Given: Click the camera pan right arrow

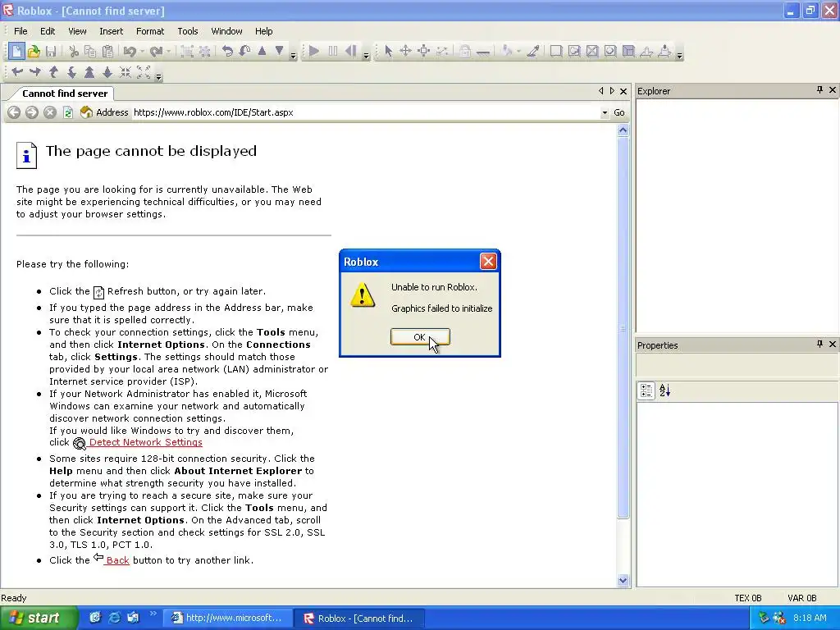Looking at the screenshot, I should [x=35, y=72].
